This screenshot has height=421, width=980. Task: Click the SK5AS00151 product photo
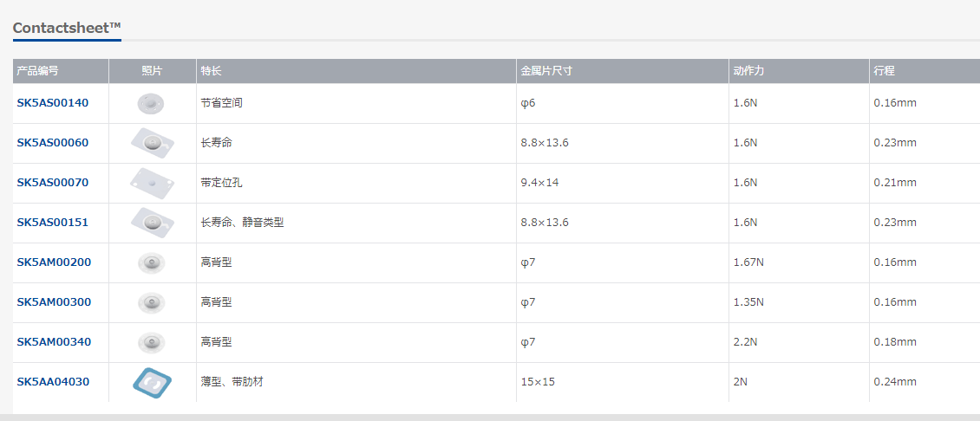point(152,223)
